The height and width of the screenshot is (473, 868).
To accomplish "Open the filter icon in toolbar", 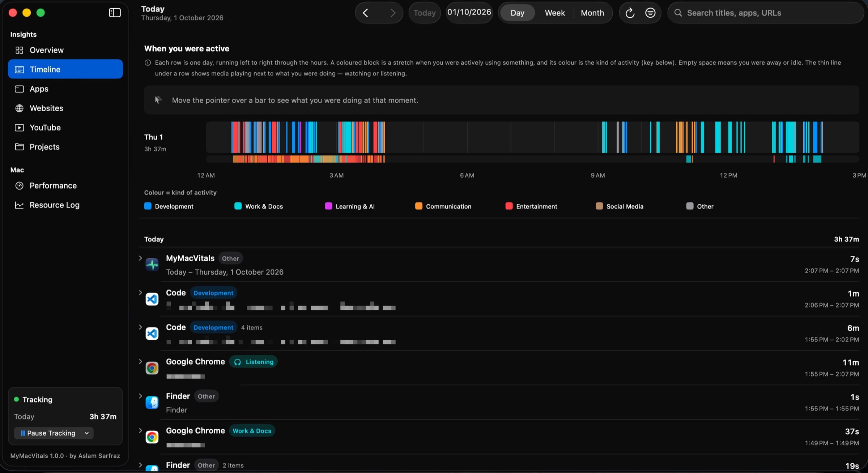I will pyautogui.click(x=650, y=13).
